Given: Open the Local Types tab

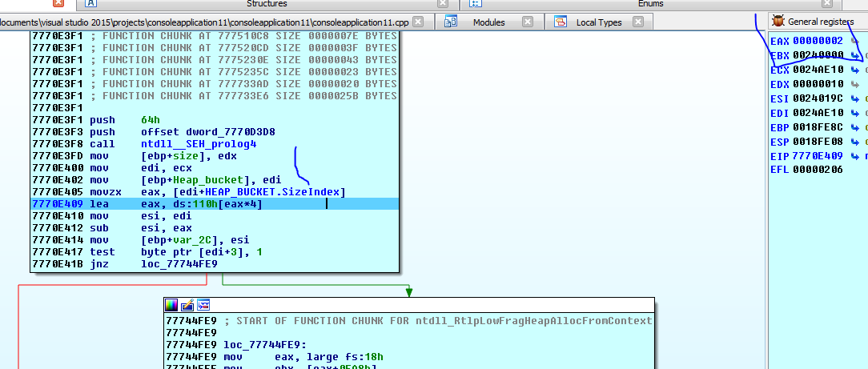Looking at the screenshot, I should (599, 22).
